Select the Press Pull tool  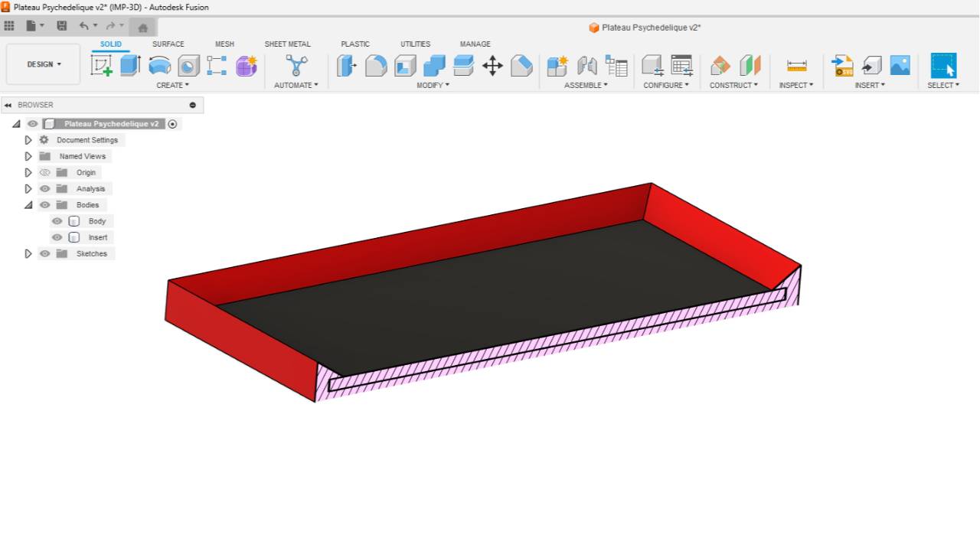tap(347, 66)
